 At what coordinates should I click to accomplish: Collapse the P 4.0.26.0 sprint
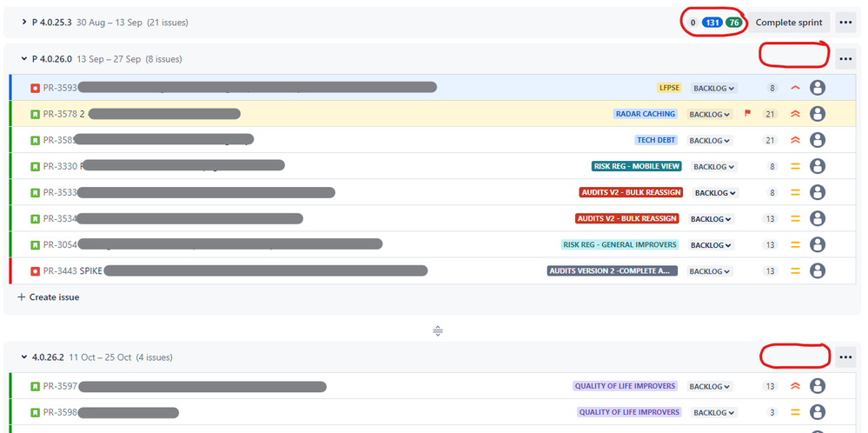click(x=23, y=58)
